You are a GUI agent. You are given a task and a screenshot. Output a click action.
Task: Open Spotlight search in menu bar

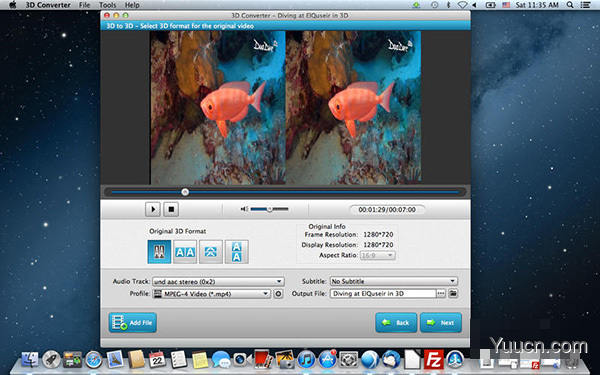pyautogui.click(x=570, y=5)
